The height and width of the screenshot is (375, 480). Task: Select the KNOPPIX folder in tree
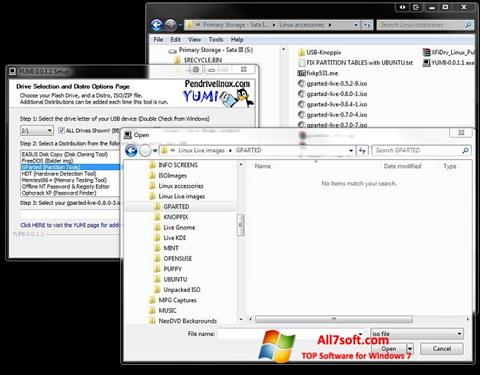171,217
